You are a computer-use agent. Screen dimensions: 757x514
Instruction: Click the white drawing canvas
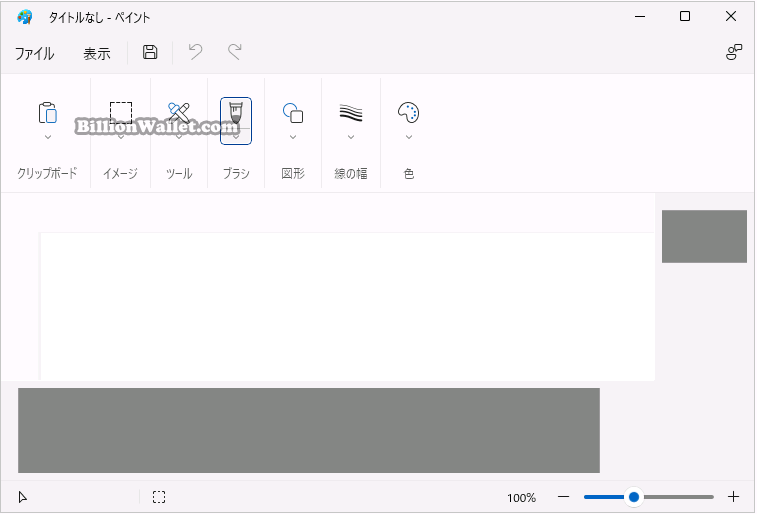347,306
